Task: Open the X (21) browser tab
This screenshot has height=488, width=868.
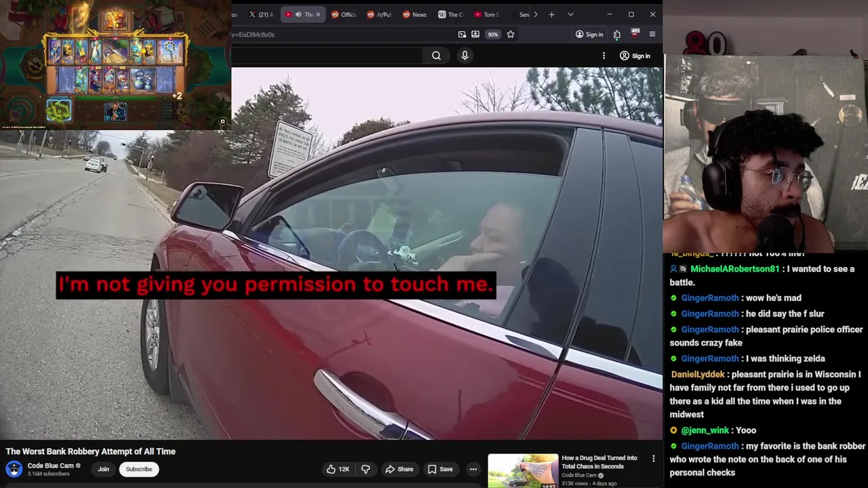Action: pos(261,14)
